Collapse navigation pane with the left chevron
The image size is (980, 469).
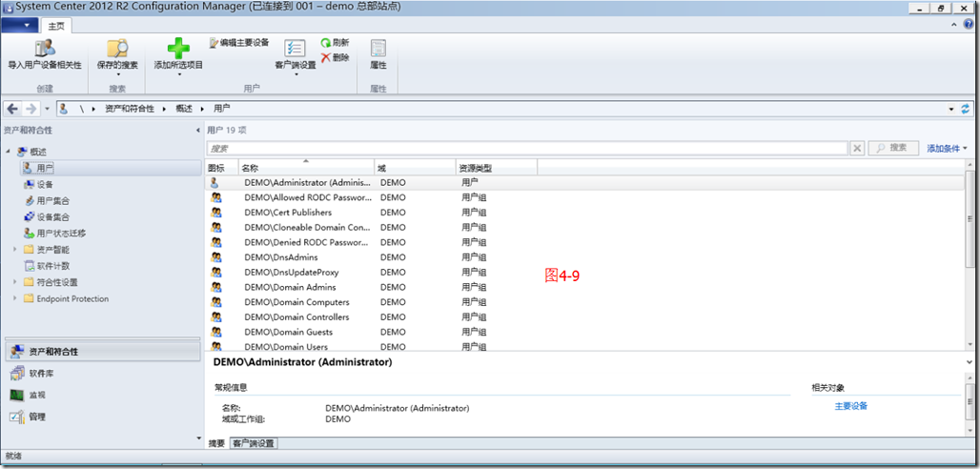(197, 131)
